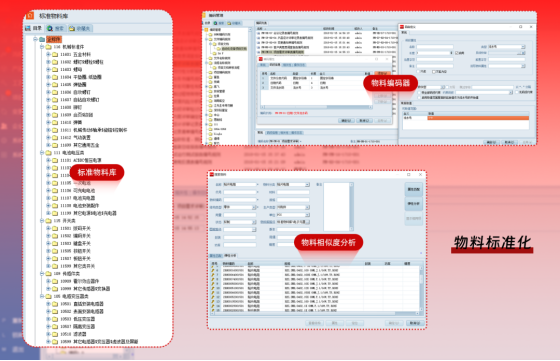Switch to 相似分析 tab above the results table
The width and height of the screenshot is (560, 361).
(x=230, y=256)
